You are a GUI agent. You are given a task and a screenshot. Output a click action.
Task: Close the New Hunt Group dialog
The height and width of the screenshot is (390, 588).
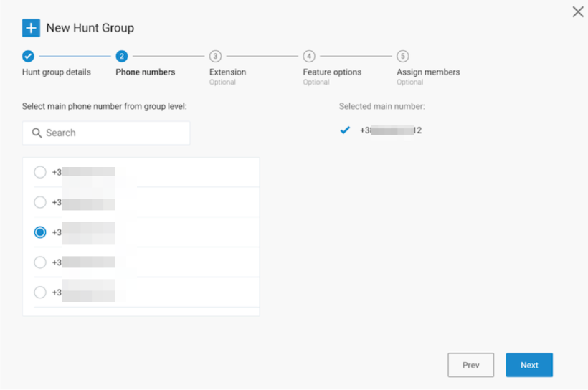click(578, 11)
